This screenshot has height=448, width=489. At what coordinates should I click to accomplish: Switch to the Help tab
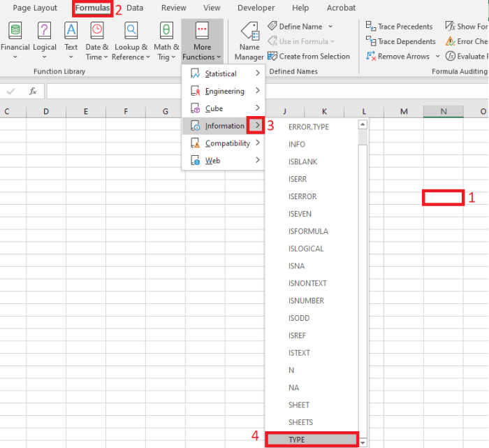pyautogui.click(x=300, y=8)
